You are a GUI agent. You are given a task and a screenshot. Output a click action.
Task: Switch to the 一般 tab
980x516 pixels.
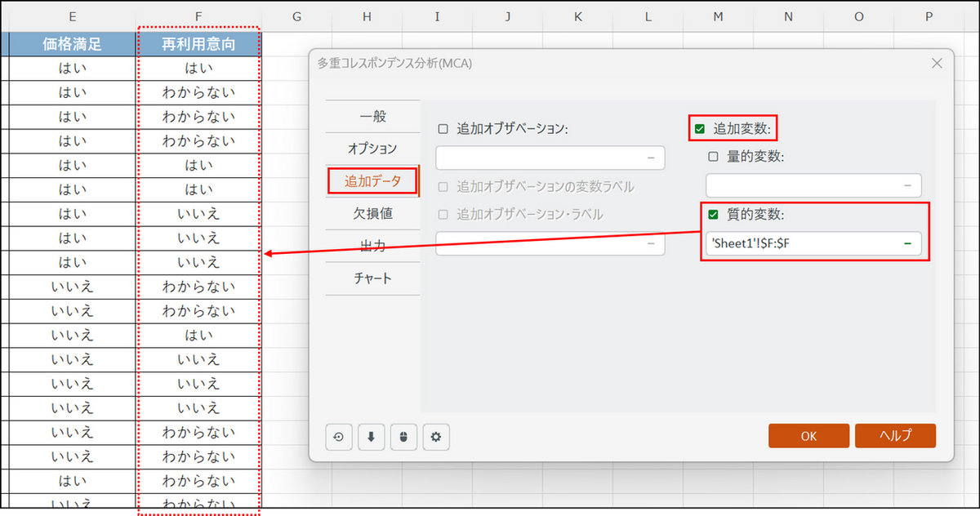pyautogui.click(x=372, y=117)
